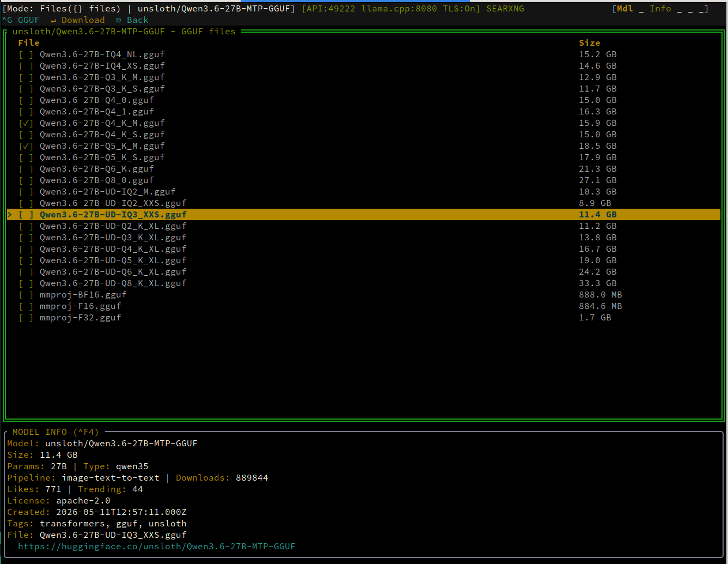Select file name Qwen3.6-27B-Q4_1.gguf
The image size is (728, 564).
coord(97,112)
